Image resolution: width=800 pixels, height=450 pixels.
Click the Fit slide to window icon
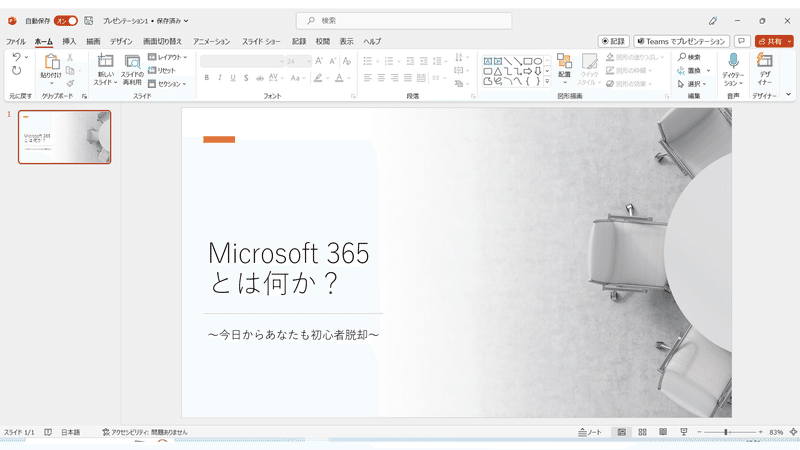click(793, 432)
